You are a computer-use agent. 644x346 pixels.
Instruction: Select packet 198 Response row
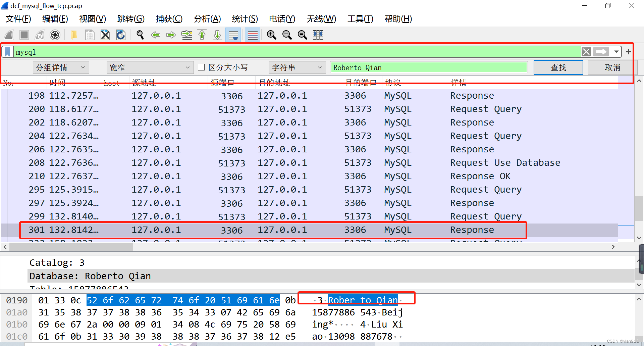tap(309, 96)
